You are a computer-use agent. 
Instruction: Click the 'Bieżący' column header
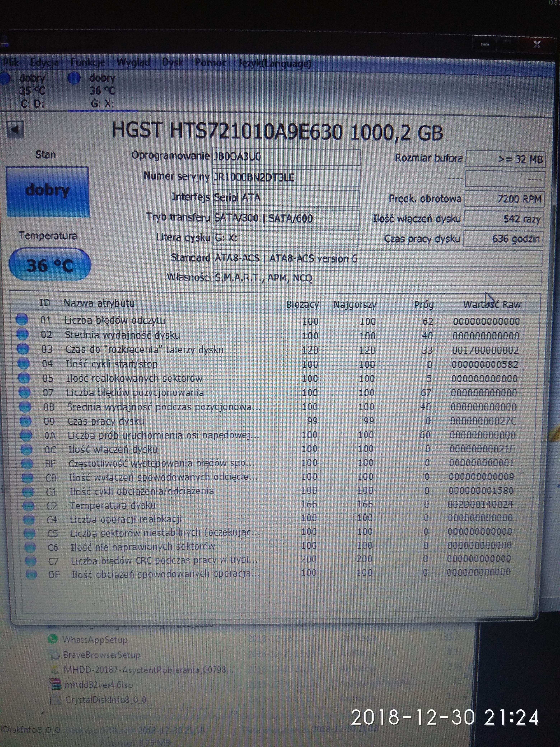click(x=302, y=305)
